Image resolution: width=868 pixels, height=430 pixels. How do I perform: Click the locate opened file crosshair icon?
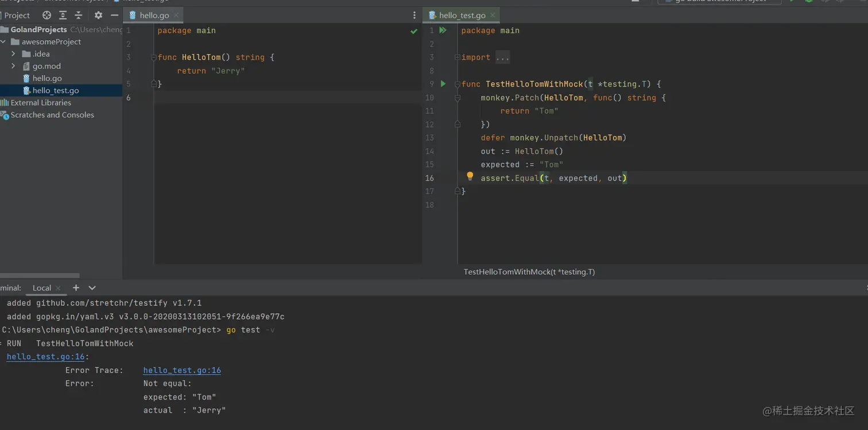(47, 16)
